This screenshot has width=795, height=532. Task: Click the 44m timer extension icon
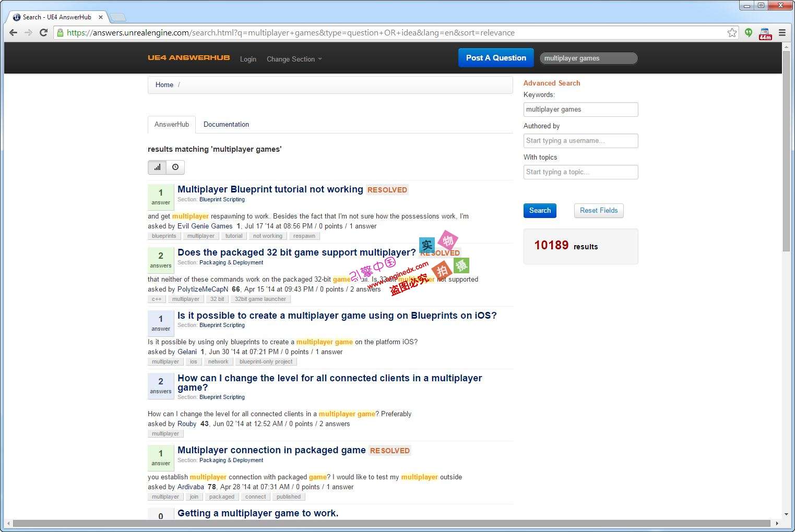coord(765,33)
